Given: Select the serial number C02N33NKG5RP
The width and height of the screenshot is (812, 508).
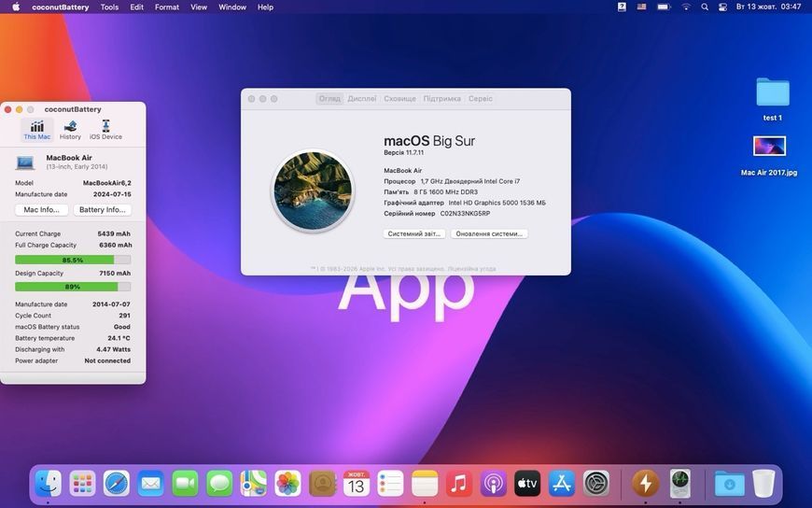Looking at the screenshot, I should click(465, 214).
